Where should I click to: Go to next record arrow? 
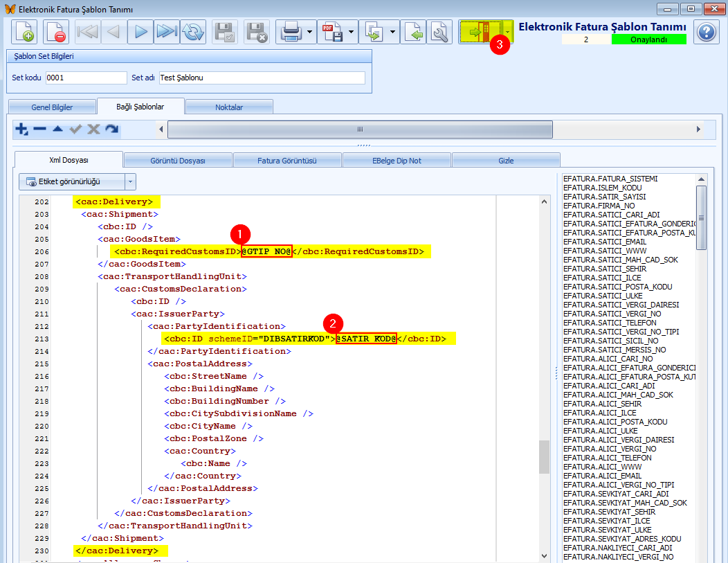[x=140, y=32]
